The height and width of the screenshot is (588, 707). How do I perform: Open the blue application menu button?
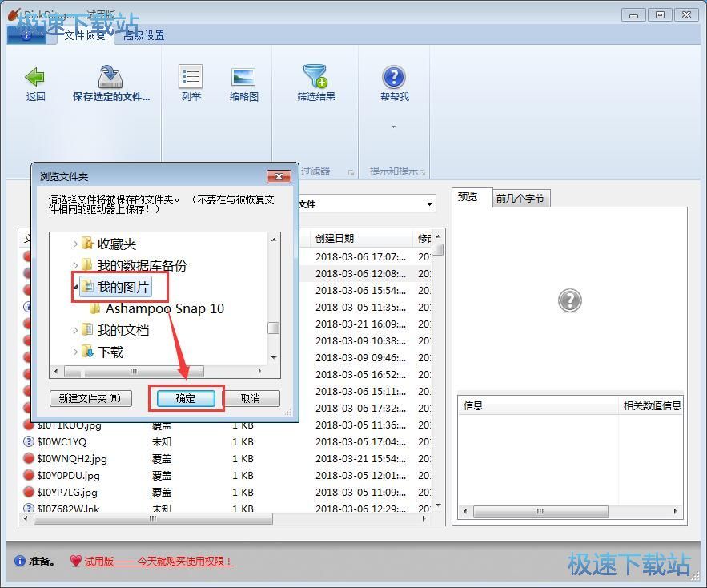(26, 35)
